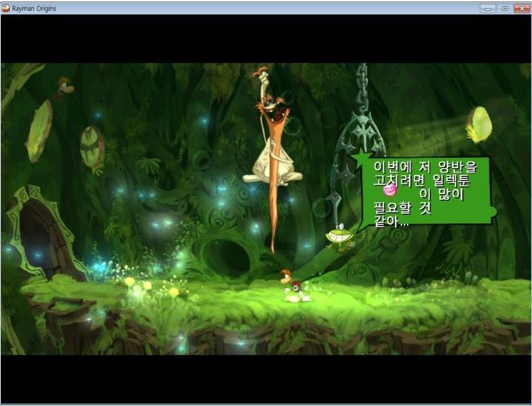Click the pink Electoon icon in the speech bubble
The height and width of the screenshot is (406, 532).
(x=390, y=190)
